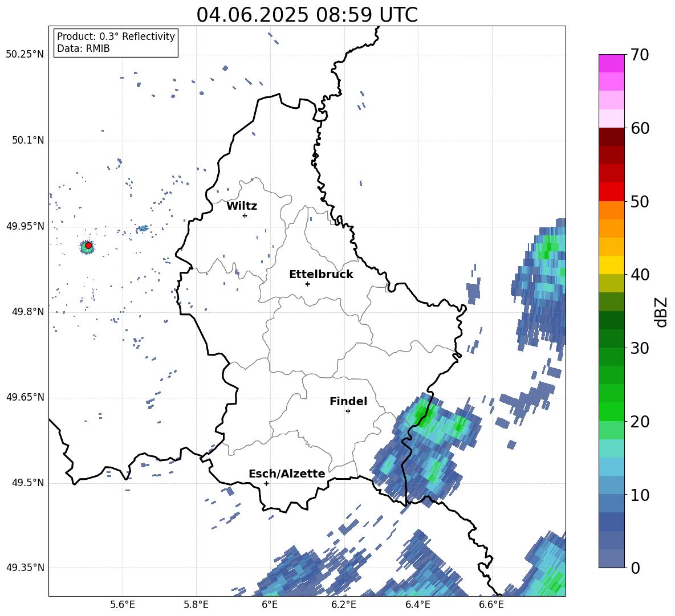Click the 6.4°E longitude label
The width and height of the screenshot is (675, 616).
point(417,605)
